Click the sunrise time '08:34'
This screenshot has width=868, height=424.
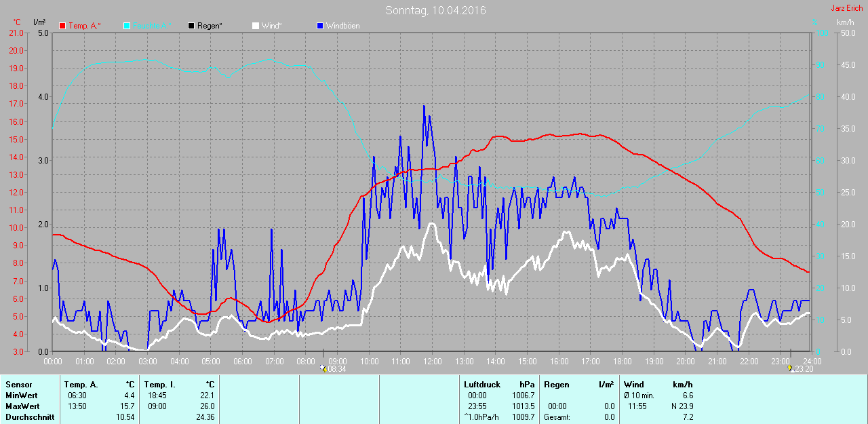click(336, 369)
